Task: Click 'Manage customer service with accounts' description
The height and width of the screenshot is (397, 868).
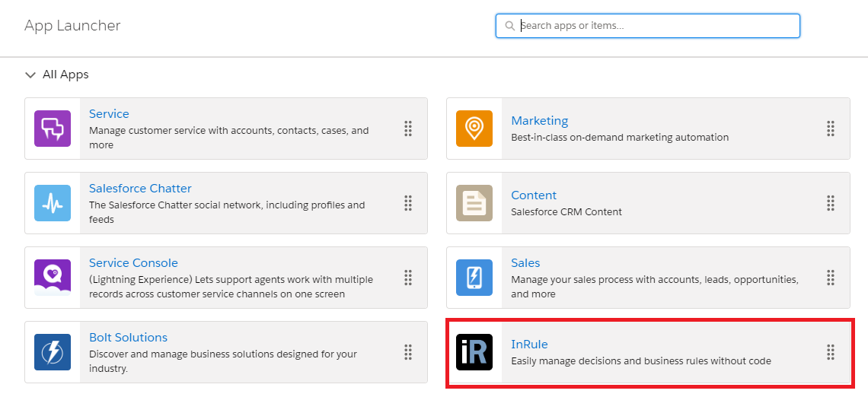Action: point(228,138)
